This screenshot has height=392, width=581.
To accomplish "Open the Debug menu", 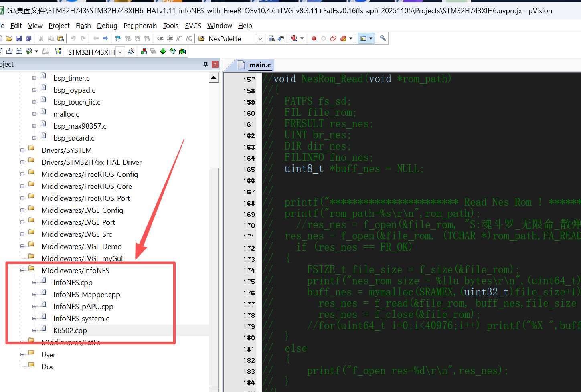I will click(107, 26).
